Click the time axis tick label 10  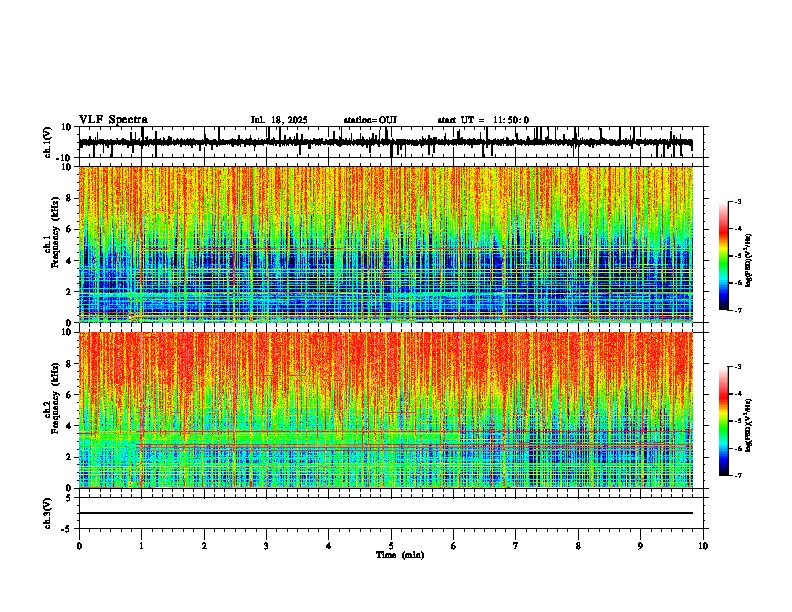703,546
